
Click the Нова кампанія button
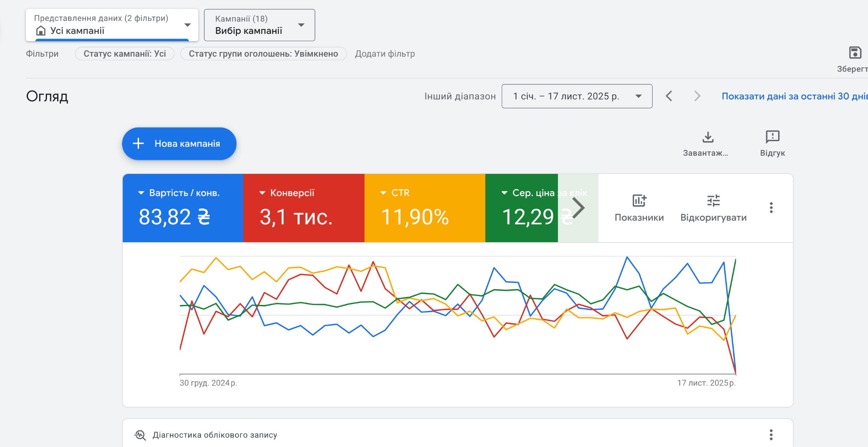(x=179, y=144)
